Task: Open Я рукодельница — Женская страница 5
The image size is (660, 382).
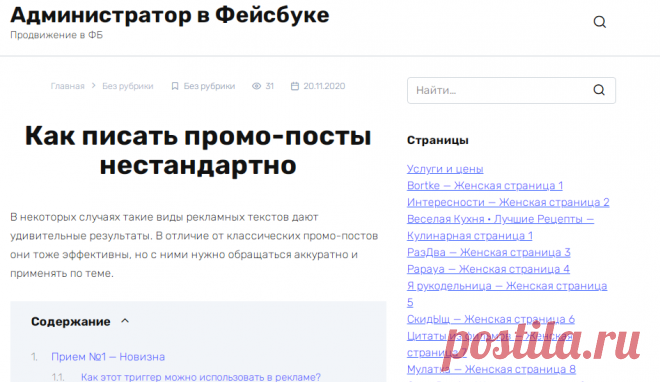Action: [507, 294]
